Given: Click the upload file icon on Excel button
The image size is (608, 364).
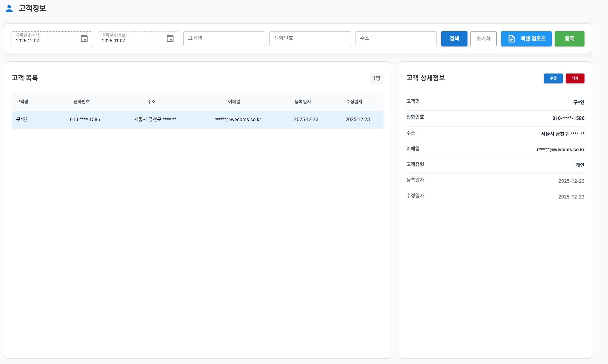Looking at the screenshot, I should [x=512, y=39].
